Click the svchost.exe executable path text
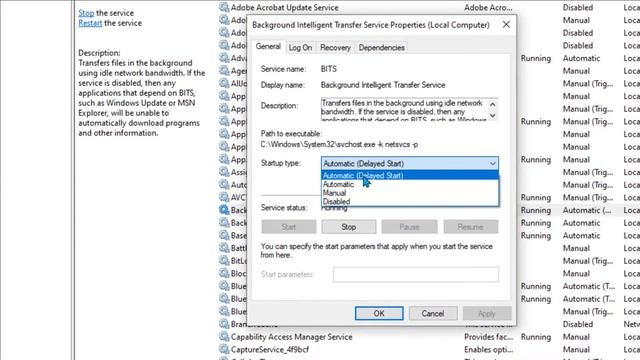This screenshot has width=640, height=360. [339, 144]
